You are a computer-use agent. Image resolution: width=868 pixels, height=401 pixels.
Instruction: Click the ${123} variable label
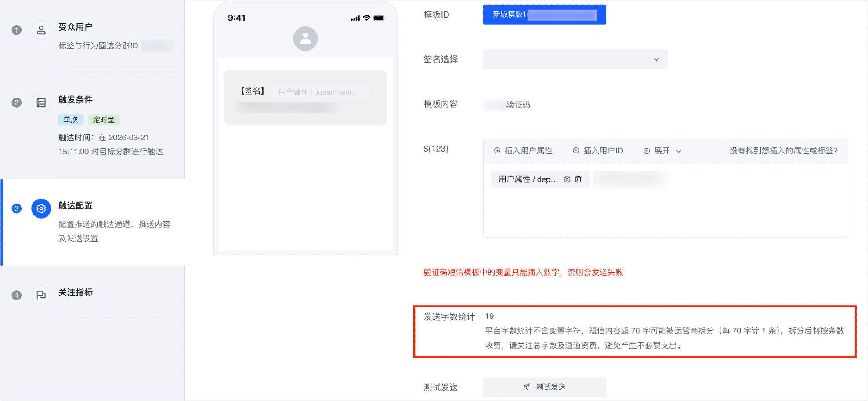pos(436,149)
